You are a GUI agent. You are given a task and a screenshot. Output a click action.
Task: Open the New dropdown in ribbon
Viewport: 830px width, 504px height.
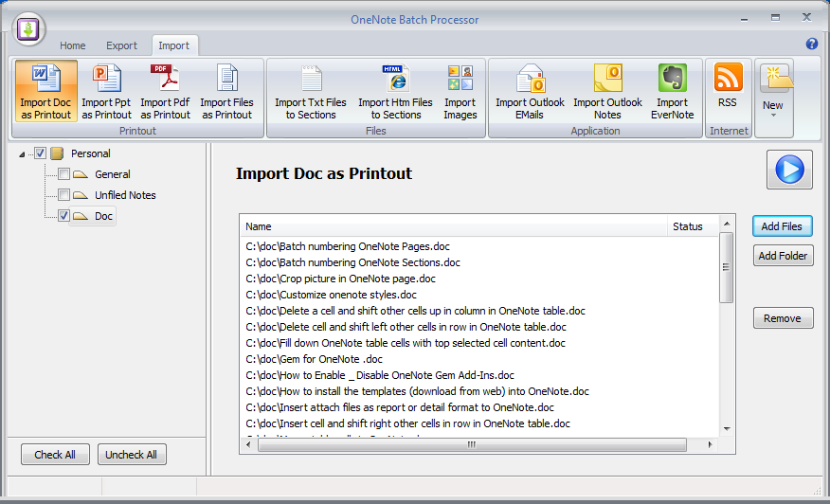[773, 98]
